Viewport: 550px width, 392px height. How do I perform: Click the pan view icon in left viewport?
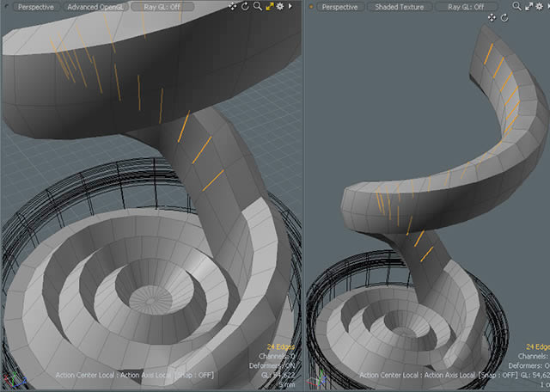point(234,6)
